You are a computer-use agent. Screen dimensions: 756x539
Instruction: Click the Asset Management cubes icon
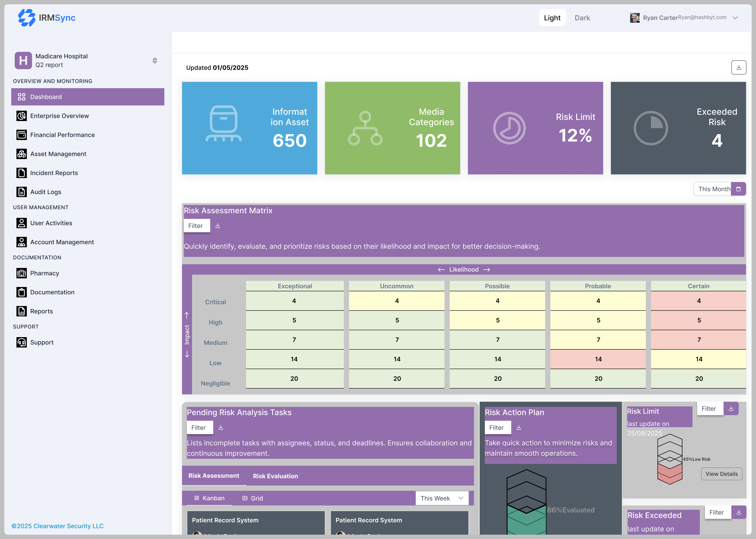click(22, 154)
